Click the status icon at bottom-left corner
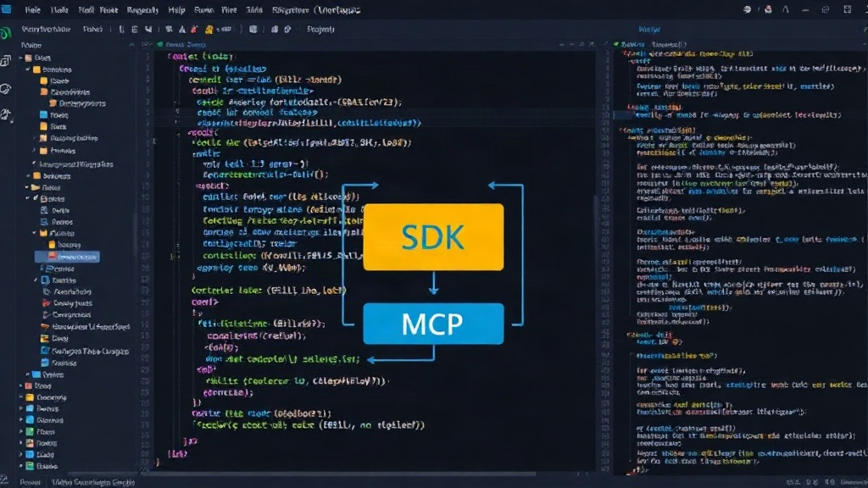 click(x=4, y=481)
